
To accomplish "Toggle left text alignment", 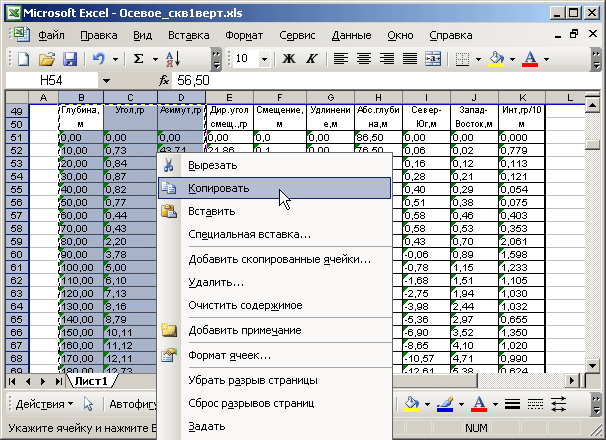I will pyautogui.click(x=341, y=59).
